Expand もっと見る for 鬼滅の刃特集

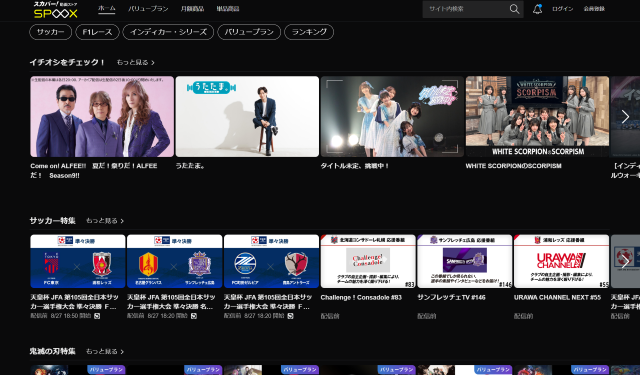point(104,351)
